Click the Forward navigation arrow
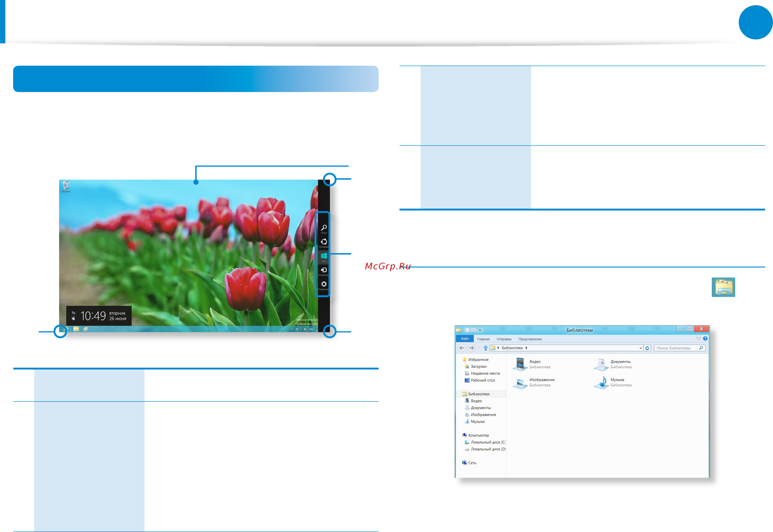This screenshot has width=773, height=532. pos(471,348)
